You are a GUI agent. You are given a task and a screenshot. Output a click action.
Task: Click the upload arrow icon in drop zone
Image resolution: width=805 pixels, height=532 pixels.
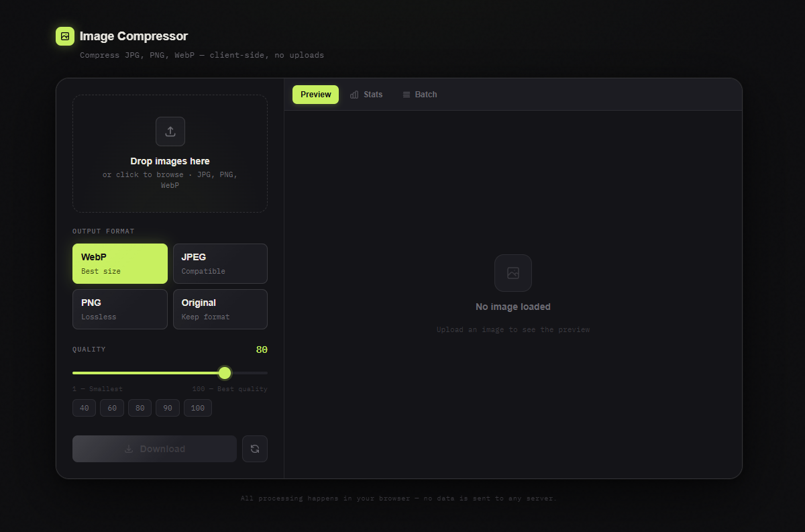point(170,131)
